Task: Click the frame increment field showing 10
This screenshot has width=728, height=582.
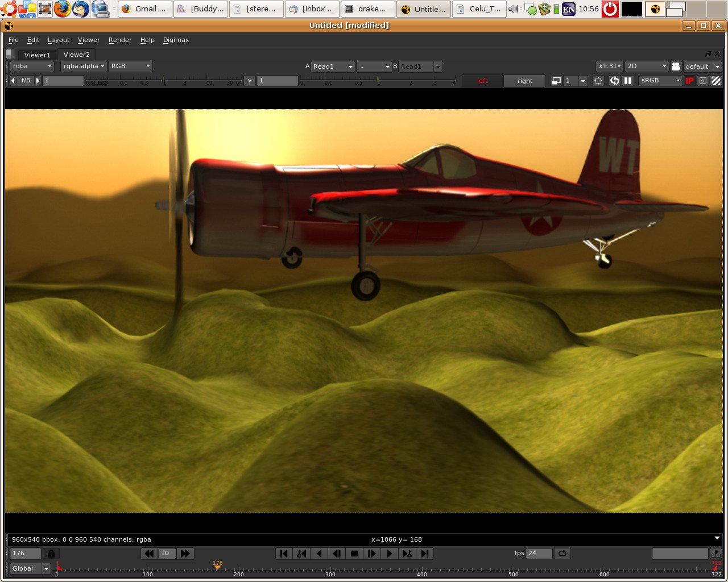Action: pyautogui.click(x=167, y=554)
